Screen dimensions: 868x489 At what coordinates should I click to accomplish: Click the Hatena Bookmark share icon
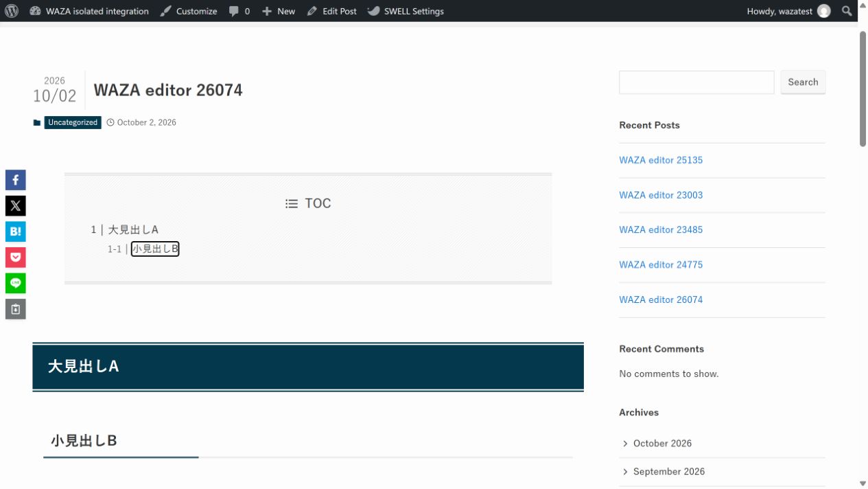pyautogui.click(x=16, y=231)
